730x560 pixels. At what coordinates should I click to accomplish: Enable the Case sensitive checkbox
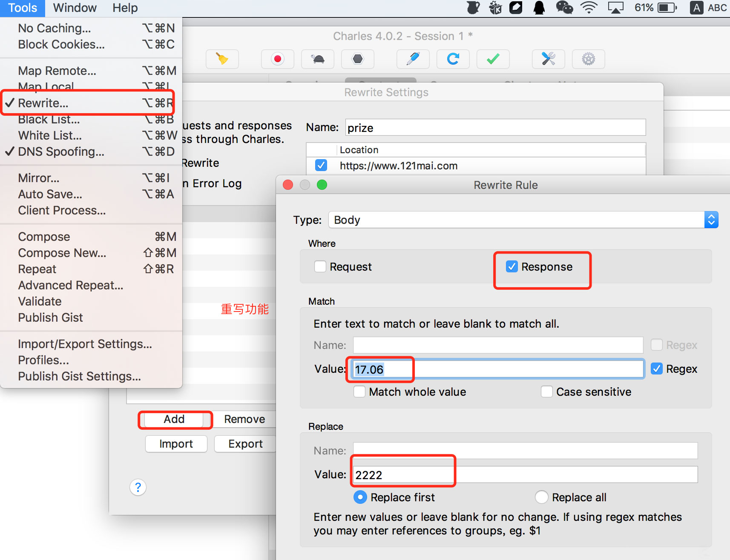click(x=547, y=392)
